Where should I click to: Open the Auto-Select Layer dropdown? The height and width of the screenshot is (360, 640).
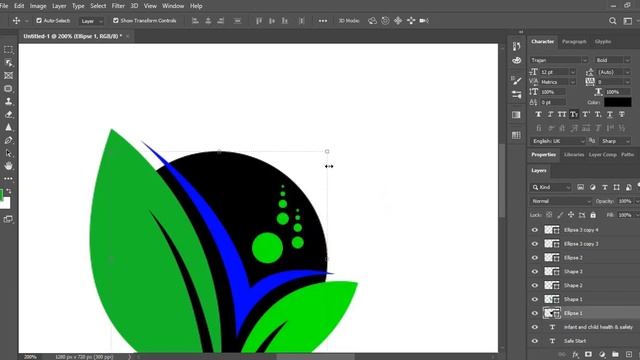click(x=91, y=21)
